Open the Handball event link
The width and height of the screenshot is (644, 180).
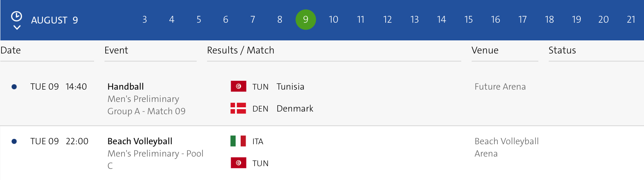126,87
